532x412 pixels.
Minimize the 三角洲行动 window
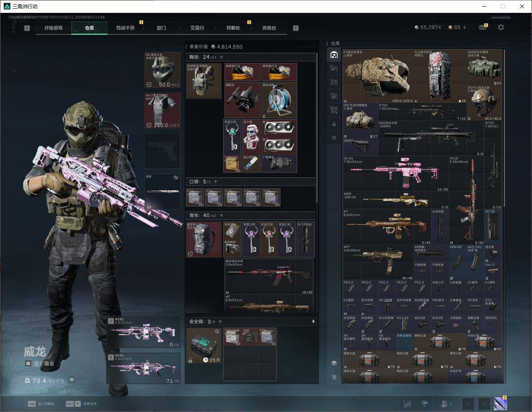[484, 6]
